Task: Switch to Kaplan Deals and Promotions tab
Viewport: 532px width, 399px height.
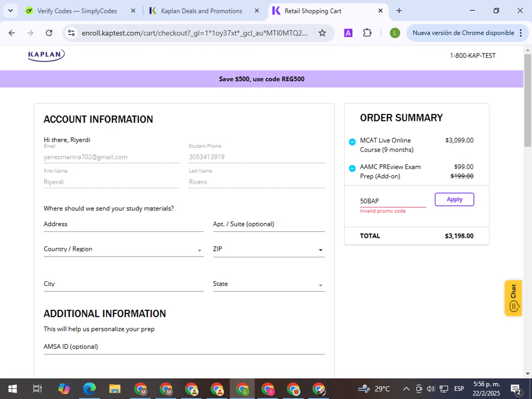Action: coord(201,11)
